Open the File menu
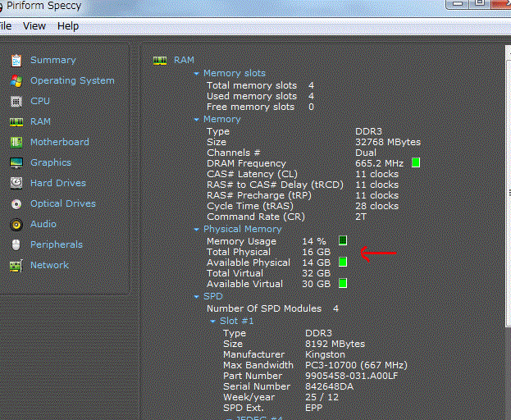Viewport: 511px width, 420px height. [x=6, y=25]
